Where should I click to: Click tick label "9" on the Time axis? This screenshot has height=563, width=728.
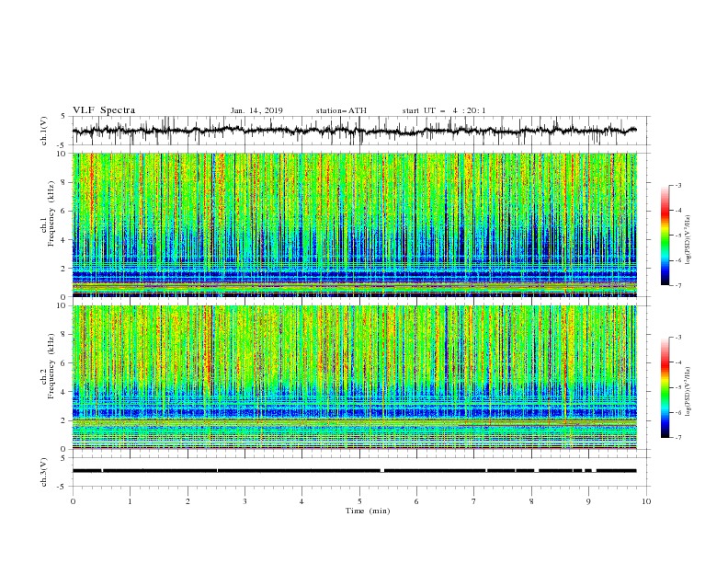tap(588, 501)
